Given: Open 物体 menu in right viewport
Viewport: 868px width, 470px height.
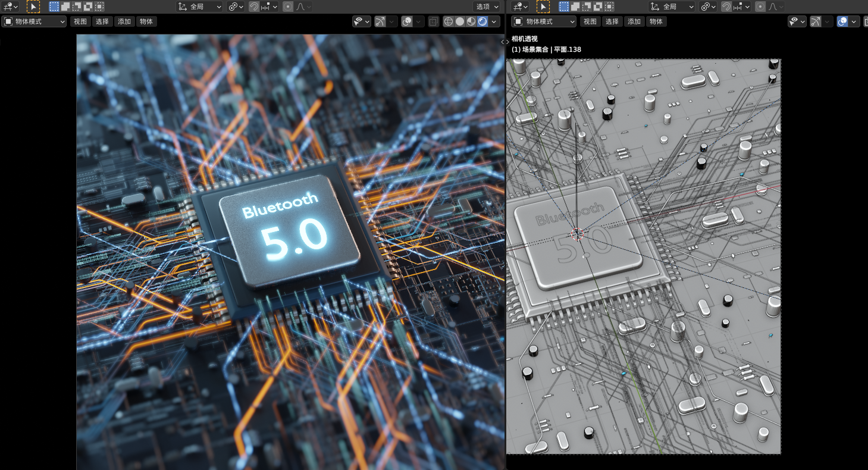Looking at the screenshot, I should 656,21.
